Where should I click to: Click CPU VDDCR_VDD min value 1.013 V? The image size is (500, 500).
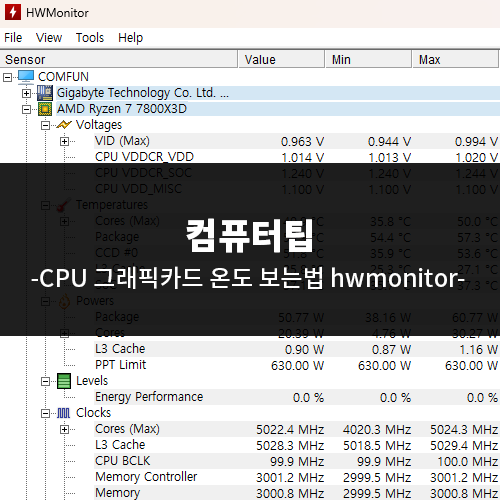(389, 157)
